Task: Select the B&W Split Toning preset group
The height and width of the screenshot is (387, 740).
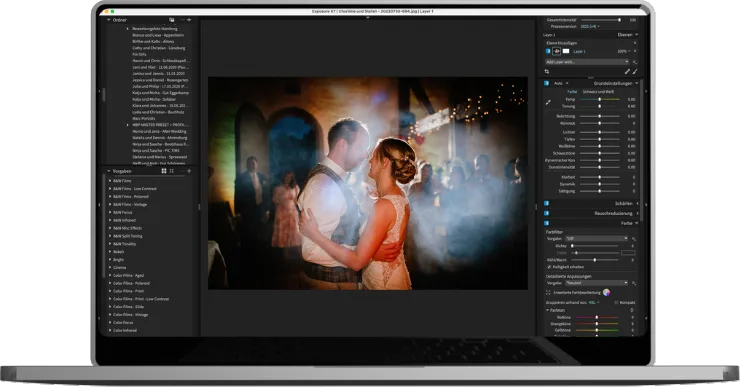Action: click(x=127, y=236)
